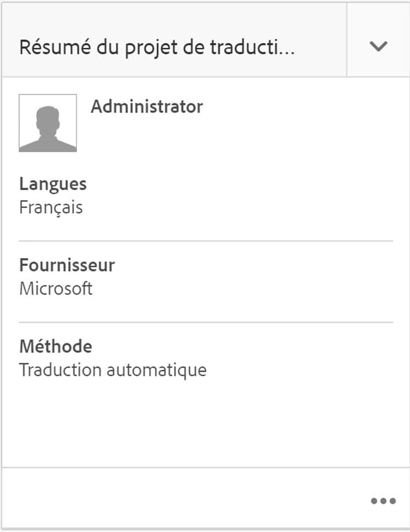The image size is (410, 532).
Task: Click the Méthode field label
Action: [x=56, y=346]
